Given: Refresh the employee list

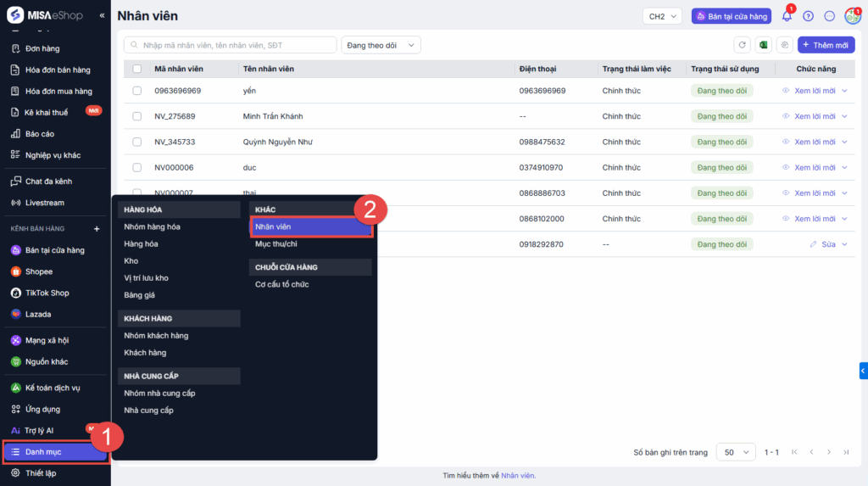Looking at the screenshot, I should coord(743,45).
